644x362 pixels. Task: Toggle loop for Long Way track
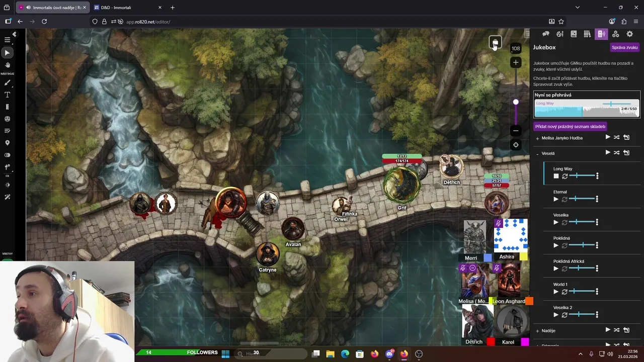coord(565,176)
